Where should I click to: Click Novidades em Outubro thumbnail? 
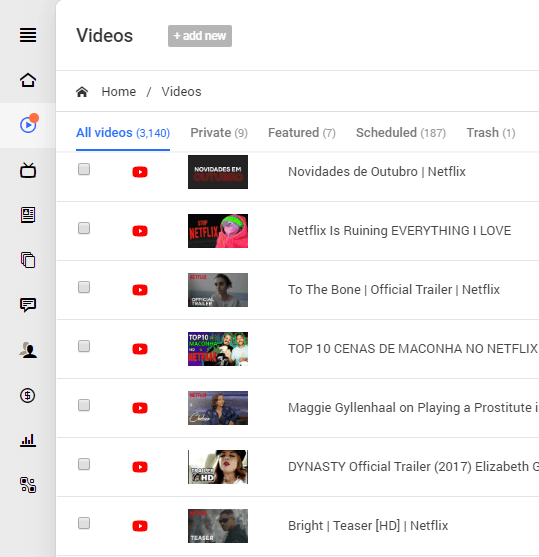(218, 172)
